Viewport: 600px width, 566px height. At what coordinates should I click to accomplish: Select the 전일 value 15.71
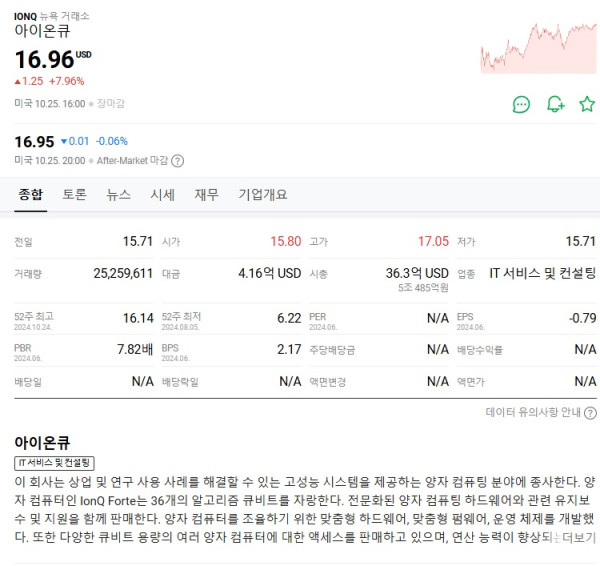pos(138,241)
